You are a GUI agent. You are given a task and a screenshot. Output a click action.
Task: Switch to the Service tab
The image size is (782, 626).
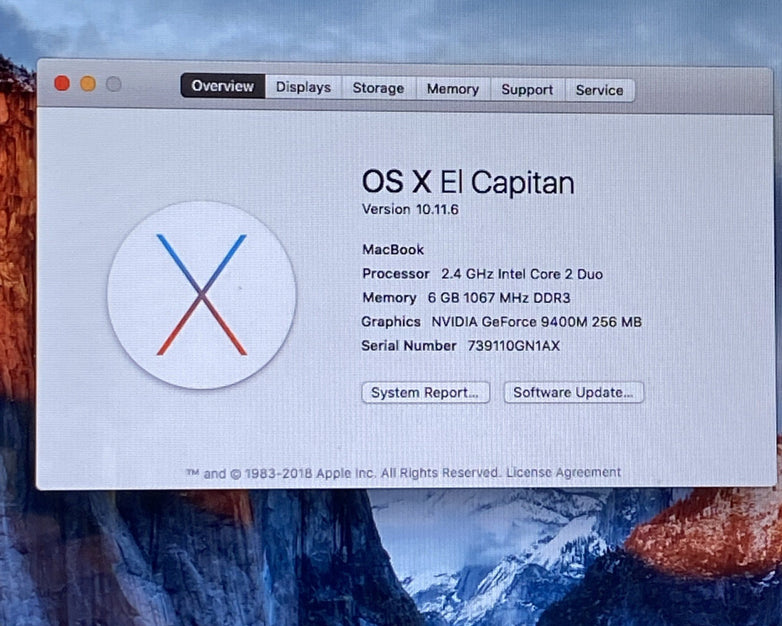(599, 90)
